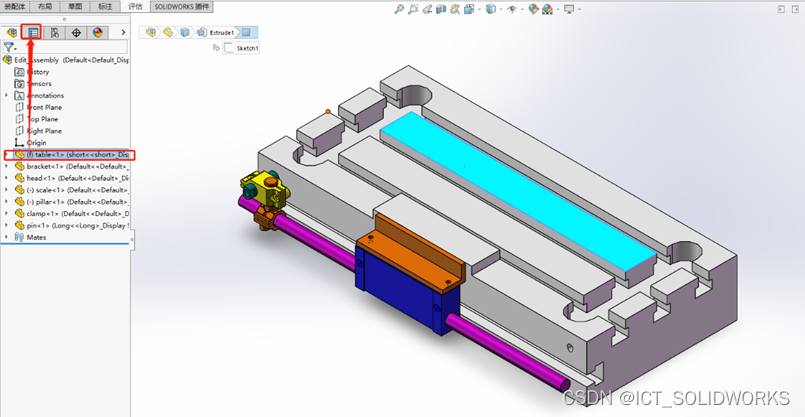Click the Previous View icon
Viewport: 805px width, 417px height.
click(427, 9)
